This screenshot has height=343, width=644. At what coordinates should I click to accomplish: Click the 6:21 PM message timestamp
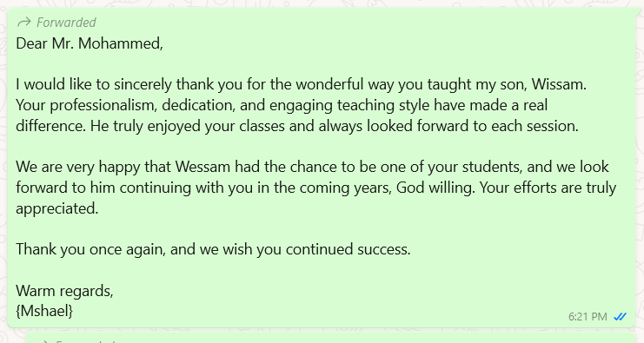point(588,317)
